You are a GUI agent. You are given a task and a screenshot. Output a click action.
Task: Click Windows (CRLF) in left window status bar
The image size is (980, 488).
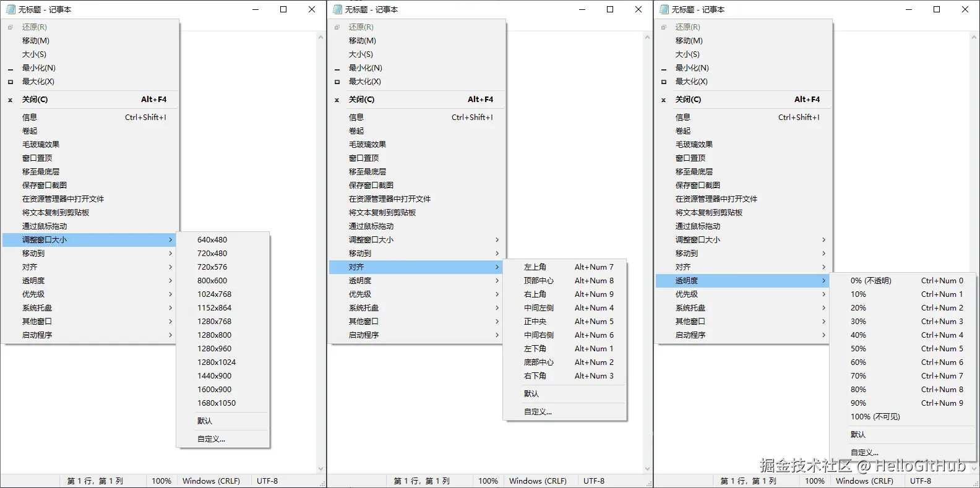(211, 481)
